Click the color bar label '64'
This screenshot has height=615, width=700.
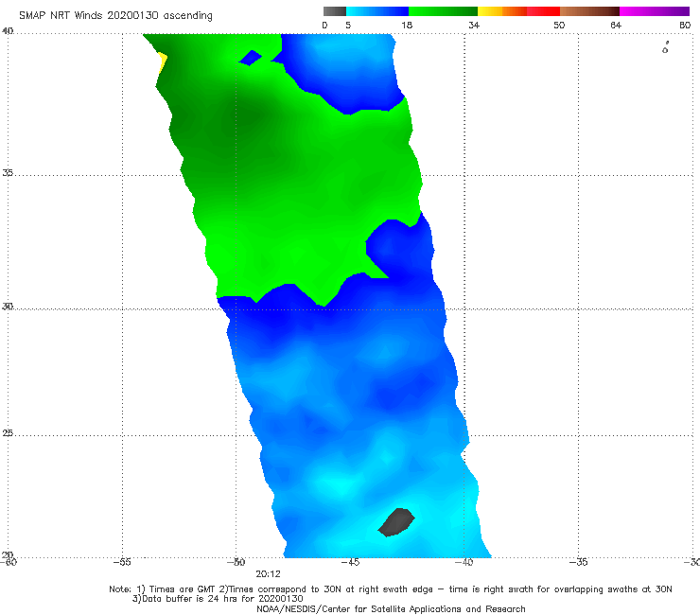pos(616,25)
